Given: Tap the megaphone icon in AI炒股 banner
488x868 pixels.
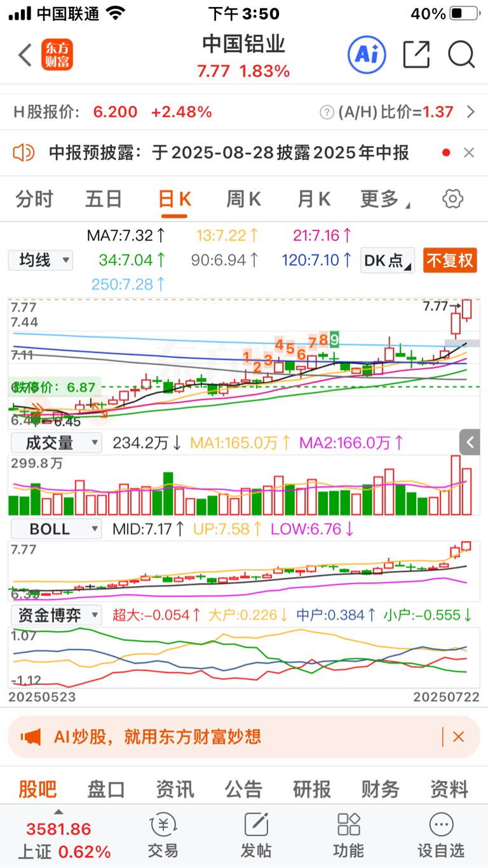Looking at the screenshot, I should [30, 737].
